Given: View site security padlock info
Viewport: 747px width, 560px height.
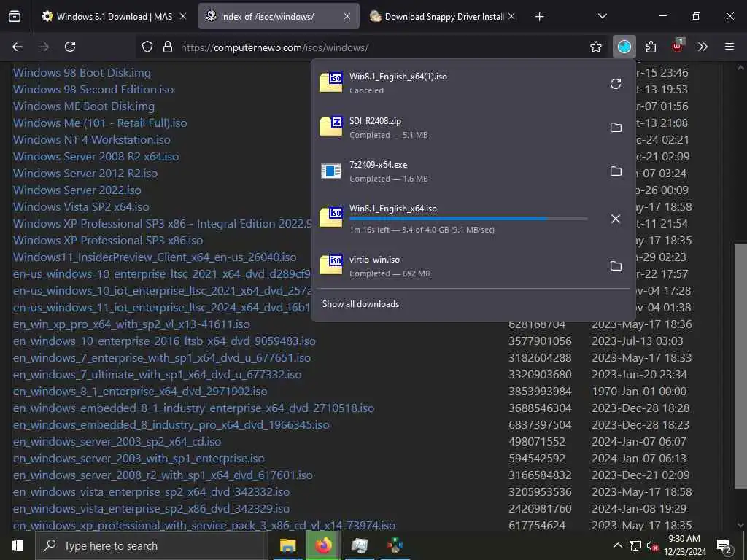Looking at the screenshot, I should coord(167,47).
